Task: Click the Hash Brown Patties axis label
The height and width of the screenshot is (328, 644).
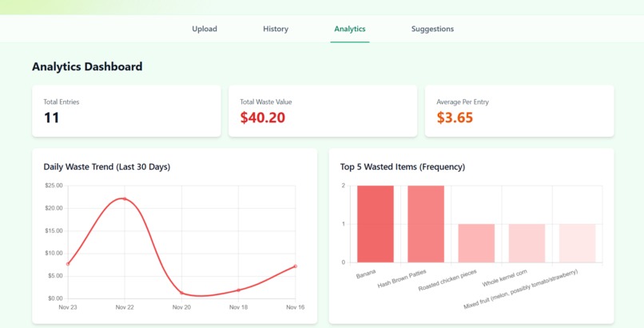Action: pyautogui.click(x=402, y=278)
